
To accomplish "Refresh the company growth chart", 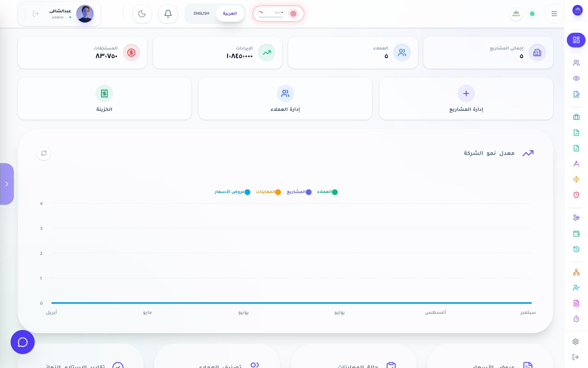I will (44, 153).
